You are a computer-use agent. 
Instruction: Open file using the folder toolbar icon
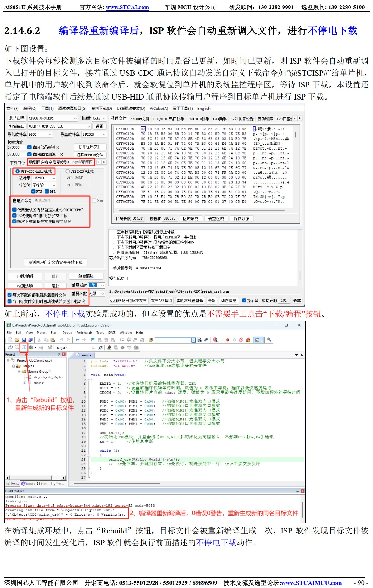tap(17, 340)
